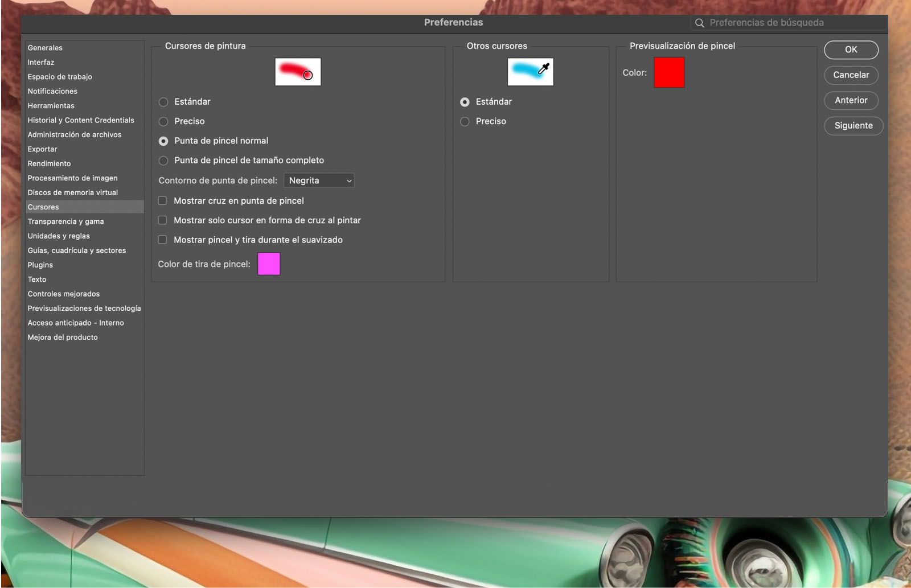This screenshot has height=588, width=911.
Task: Check Mostrar pincel y tira durante el suavizado
Action: coord(162,240)
